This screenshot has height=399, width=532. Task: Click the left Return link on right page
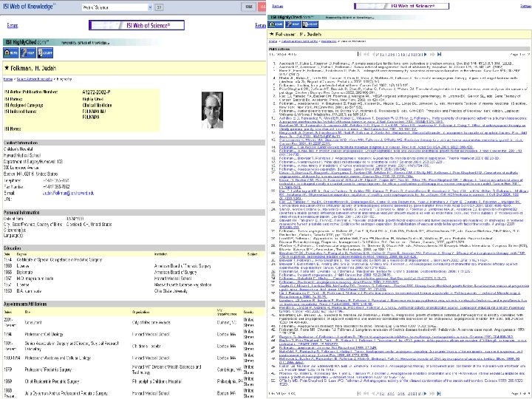[278, 6]
